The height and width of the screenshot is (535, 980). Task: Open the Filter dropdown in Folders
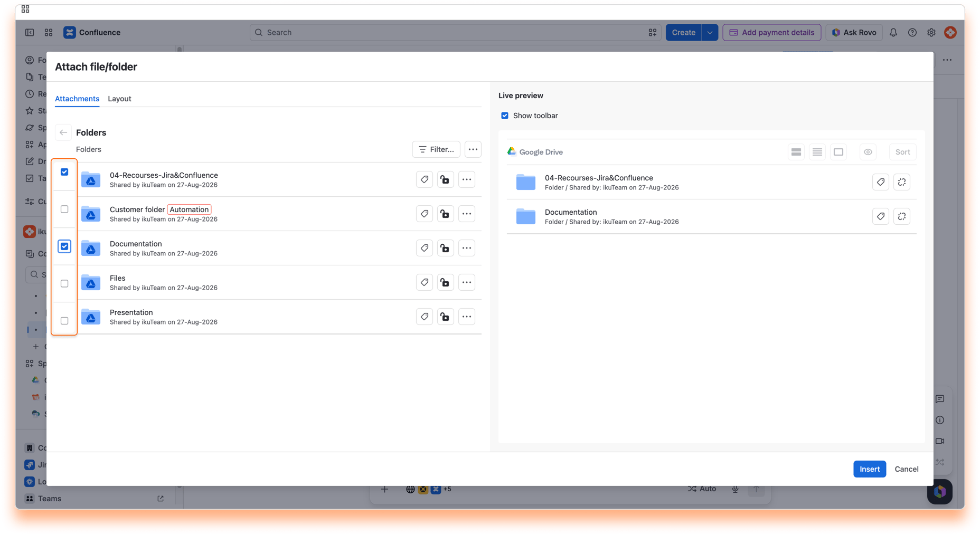(436, 149)
